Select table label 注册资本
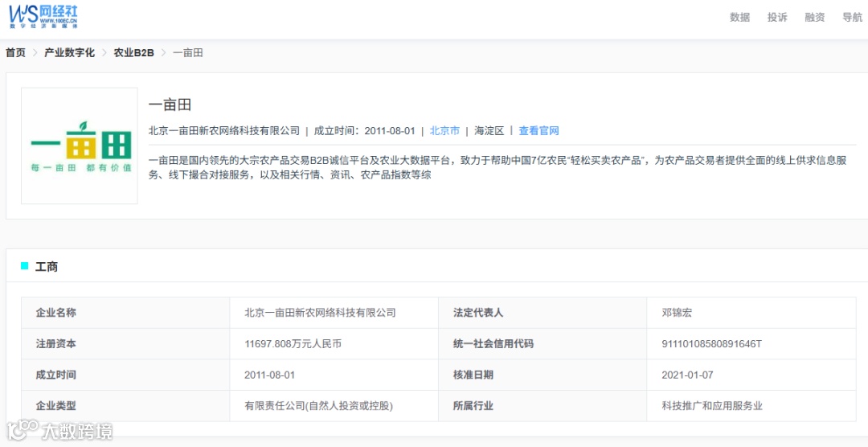The image size is (868, 447). 56,344
